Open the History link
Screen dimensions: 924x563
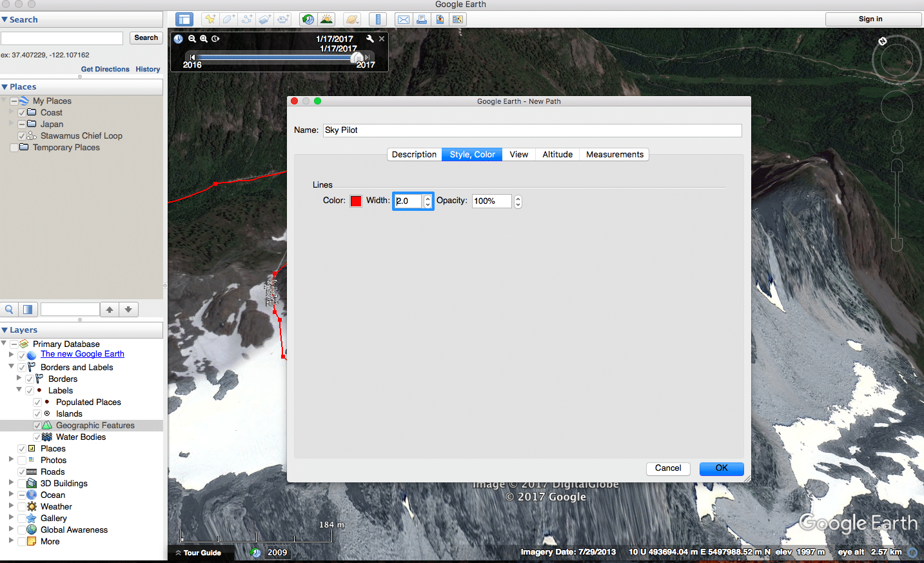pos(148,69)
